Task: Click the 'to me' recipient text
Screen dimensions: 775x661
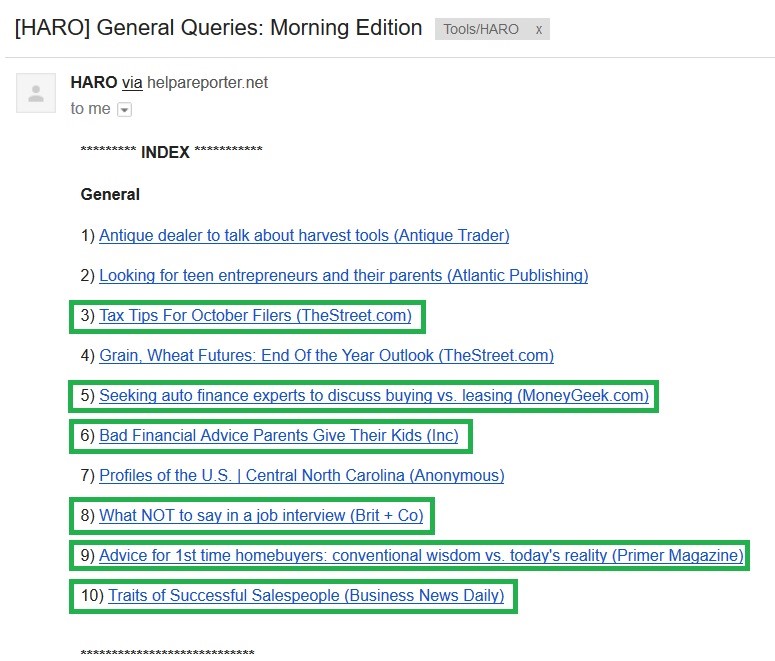Action: (90, 108)
